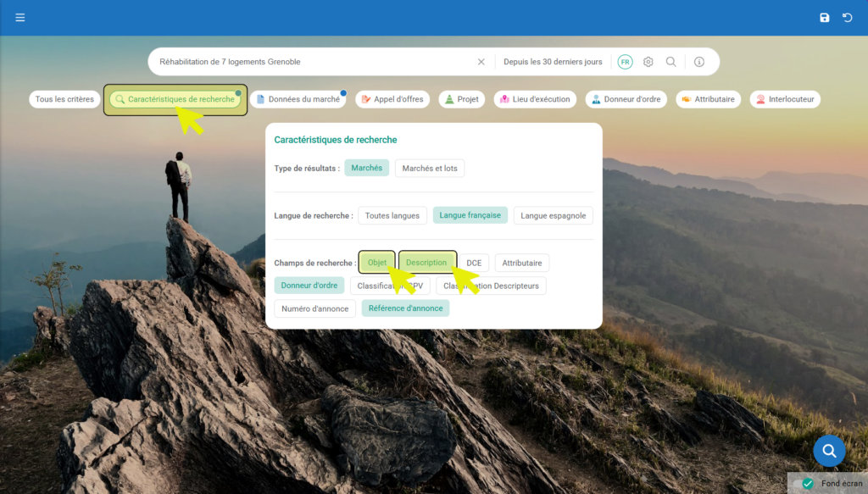
Task: Open search settings gear icon
Action: (x=648, y=62)
